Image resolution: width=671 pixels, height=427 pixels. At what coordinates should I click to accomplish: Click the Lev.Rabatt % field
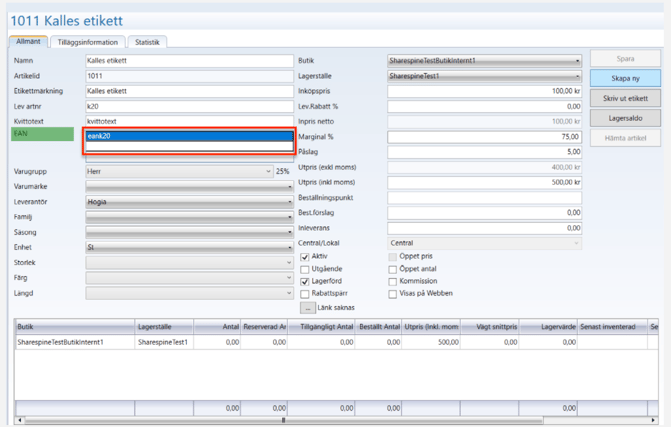[484, 107]
